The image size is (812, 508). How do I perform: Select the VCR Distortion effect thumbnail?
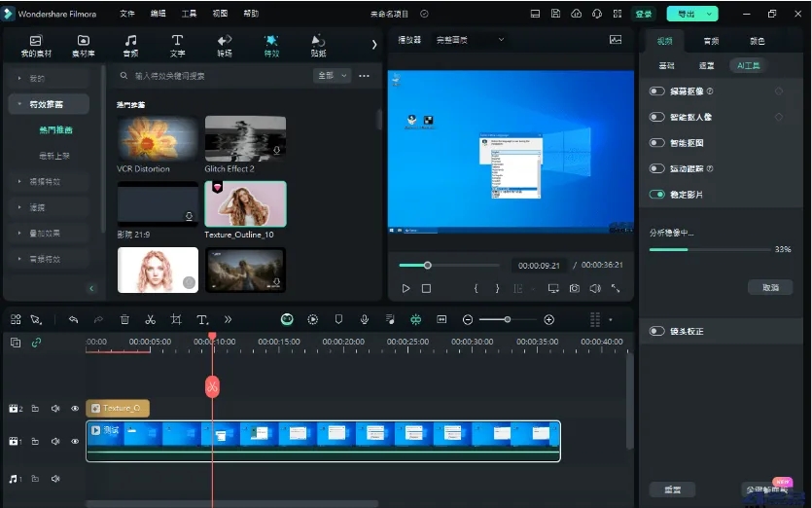tap(158, 138)
